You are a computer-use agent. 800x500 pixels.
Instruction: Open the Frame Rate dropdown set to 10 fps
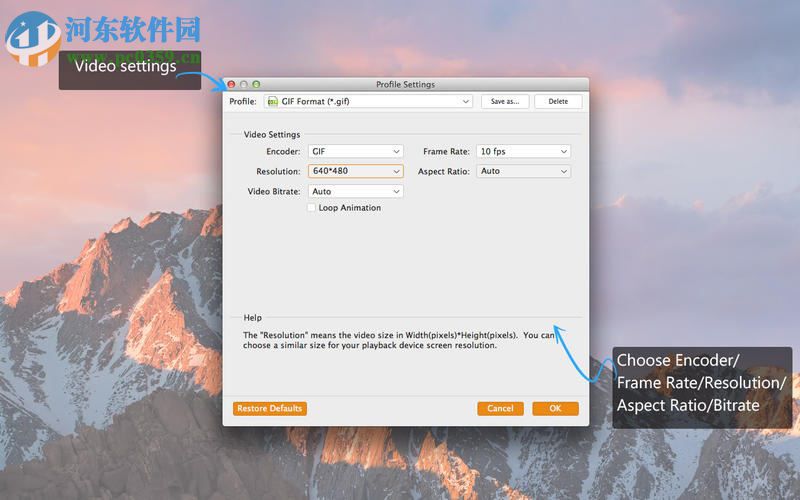click(523, 151)
